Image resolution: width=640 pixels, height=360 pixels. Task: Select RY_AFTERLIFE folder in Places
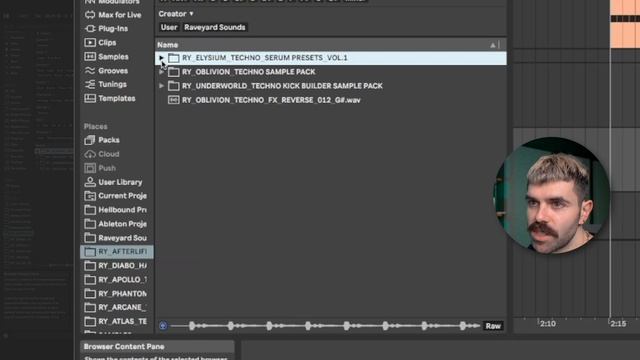point(117,251)
